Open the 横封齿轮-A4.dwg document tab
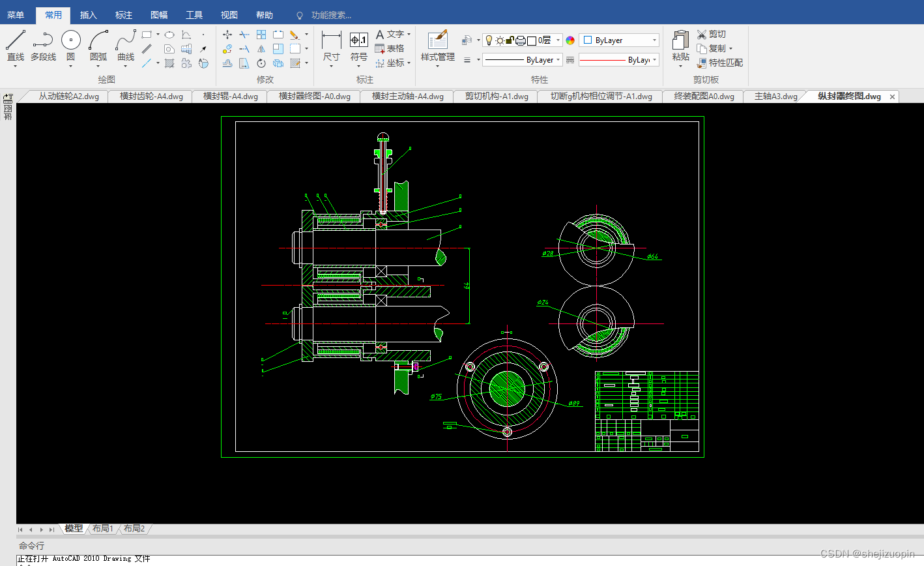 151,97
